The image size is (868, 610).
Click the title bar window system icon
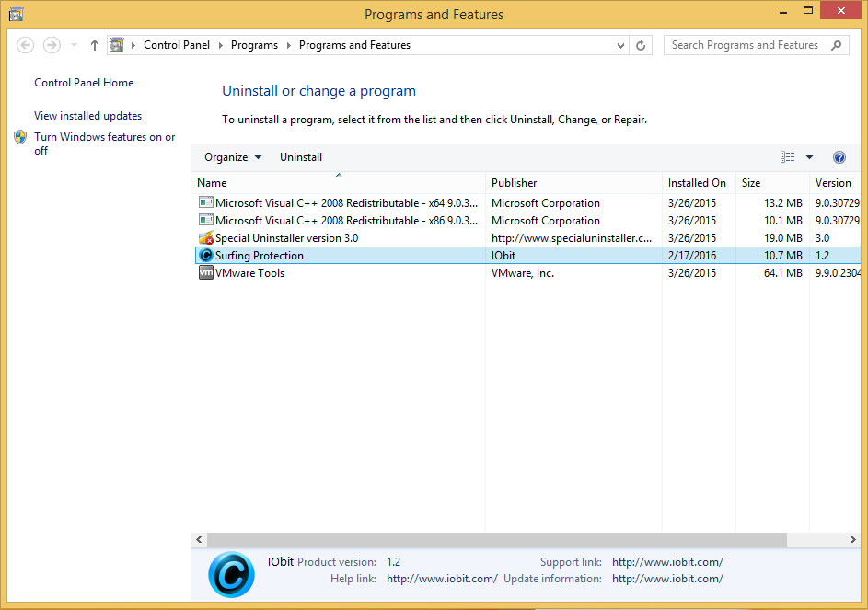[x=16, y=14]
